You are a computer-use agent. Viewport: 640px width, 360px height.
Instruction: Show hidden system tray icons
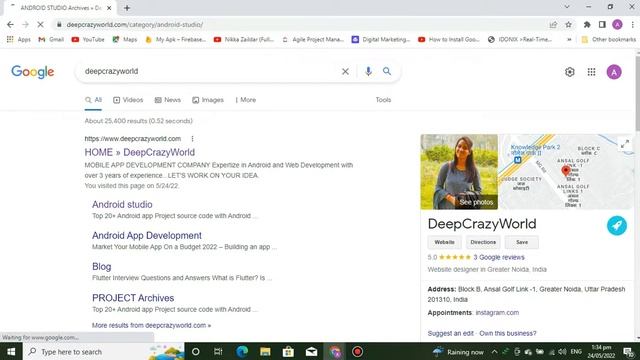494,351
